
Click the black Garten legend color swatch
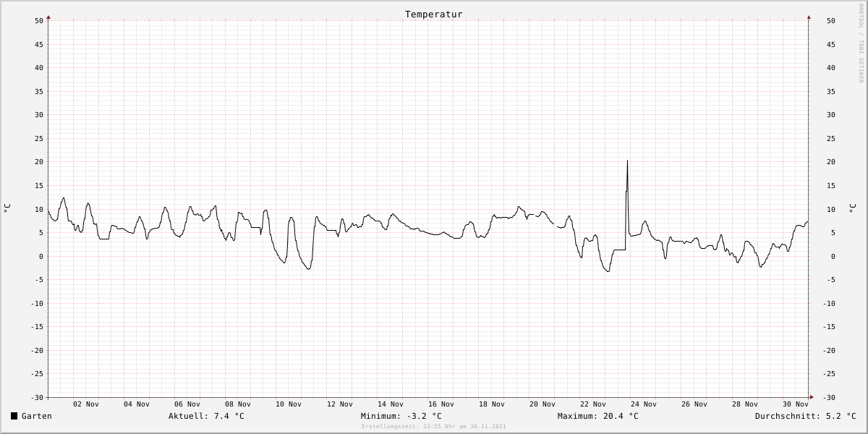14,416
